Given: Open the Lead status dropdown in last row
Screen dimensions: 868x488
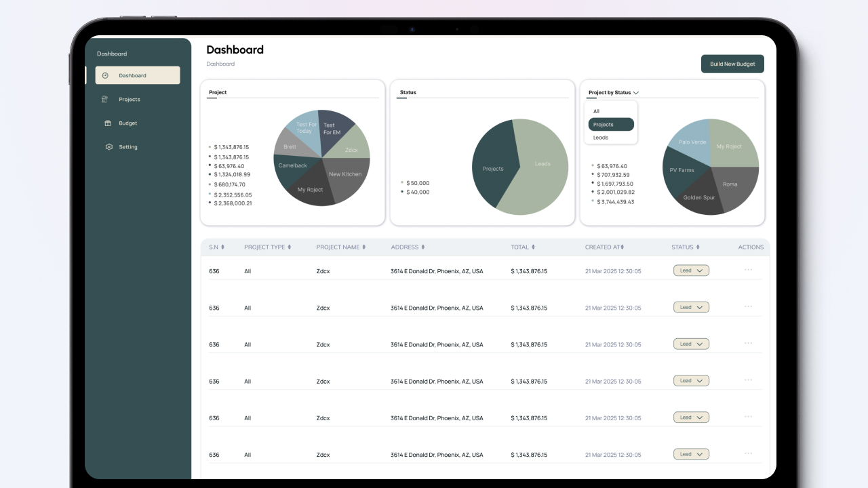Looking at the screenshot, I should (x=691, y=454).
